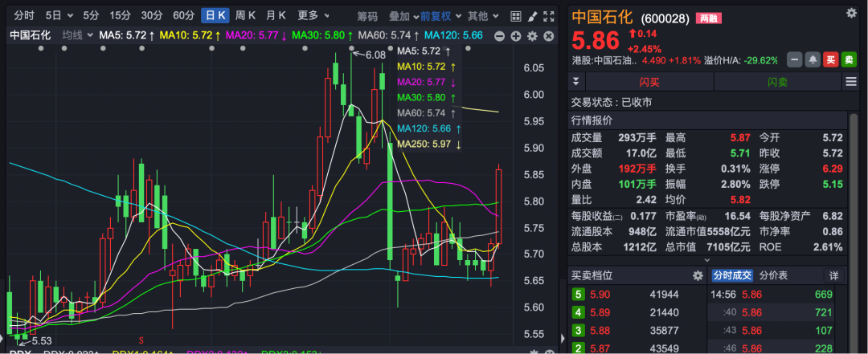Click MA5: 5.72 on the indicator bar
Viewport: 868px width, 354px height.
coord(126,36)
